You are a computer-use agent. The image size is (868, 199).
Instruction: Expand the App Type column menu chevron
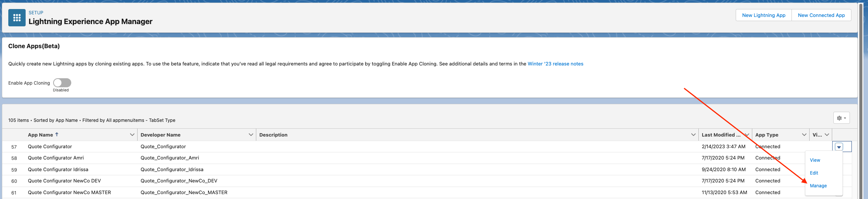(804, 135)
